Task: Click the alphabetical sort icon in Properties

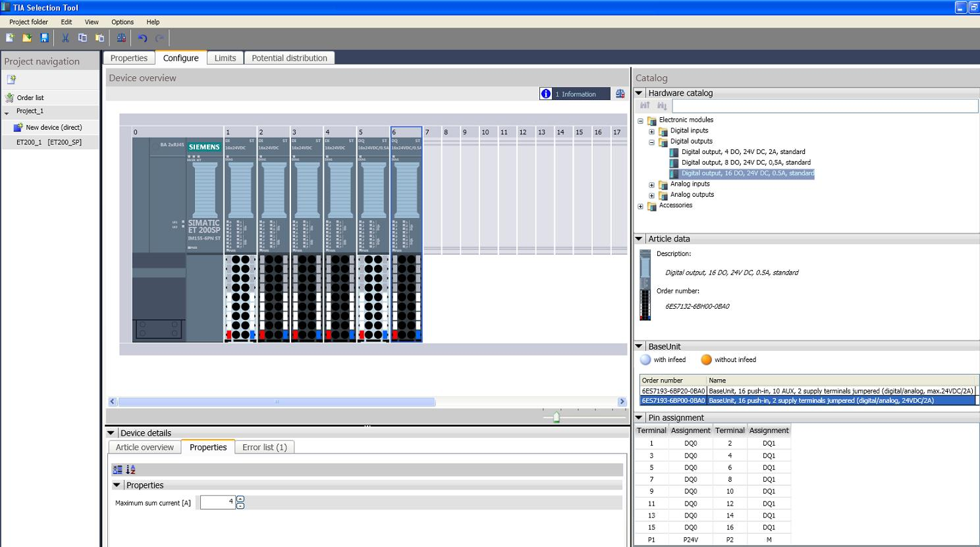Action: tap(130, 469)
